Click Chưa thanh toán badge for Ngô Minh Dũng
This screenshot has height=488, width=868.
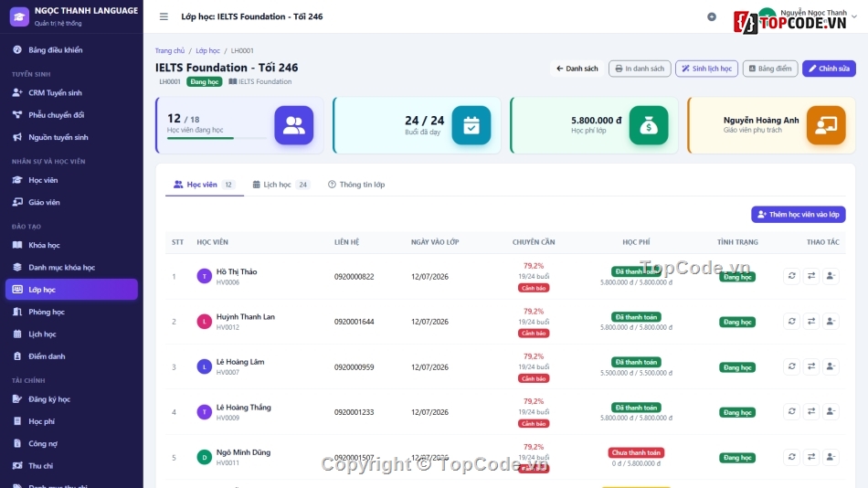tap(636, 452)
